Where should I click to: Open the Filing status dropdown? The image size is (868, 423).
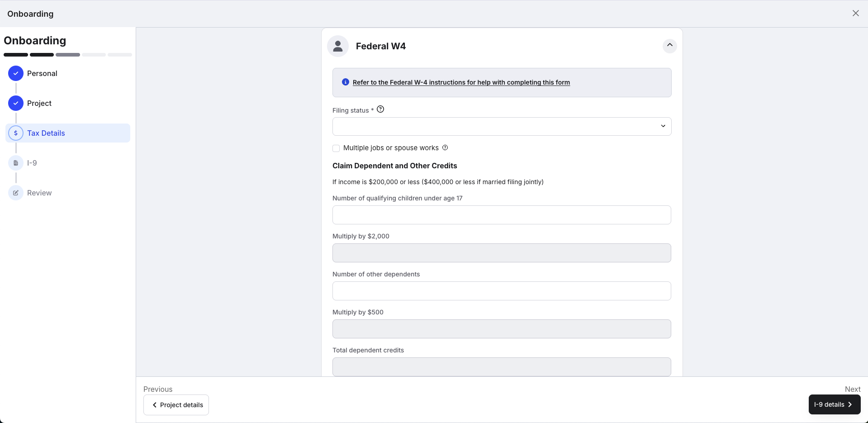coord(502,126)
